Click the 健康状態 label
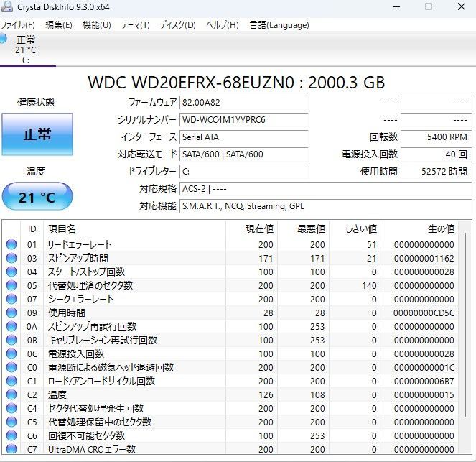The height and width of the screenshot is (462, 476). coord(36,102)
